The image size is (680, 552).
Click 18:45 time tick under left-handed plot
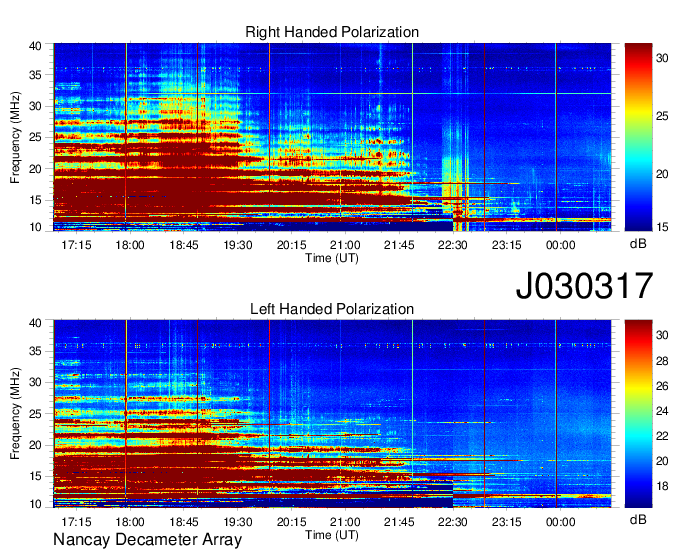(184, 522)
